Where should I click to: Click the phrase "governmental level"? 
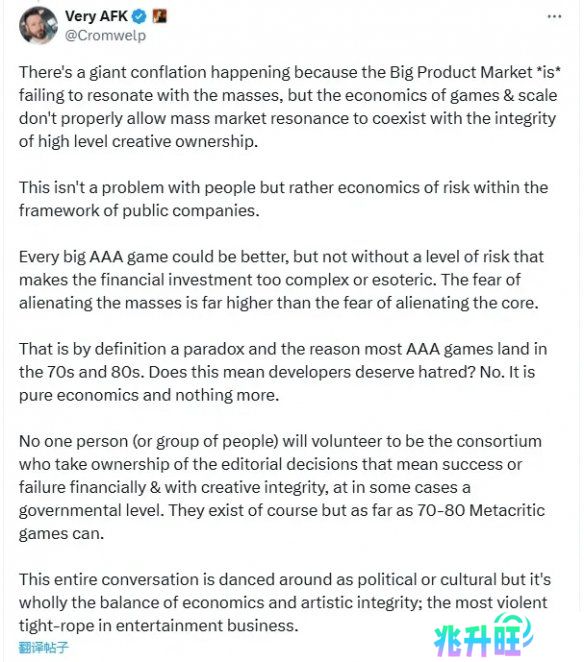pyautogui.click(x=91, y=511)
